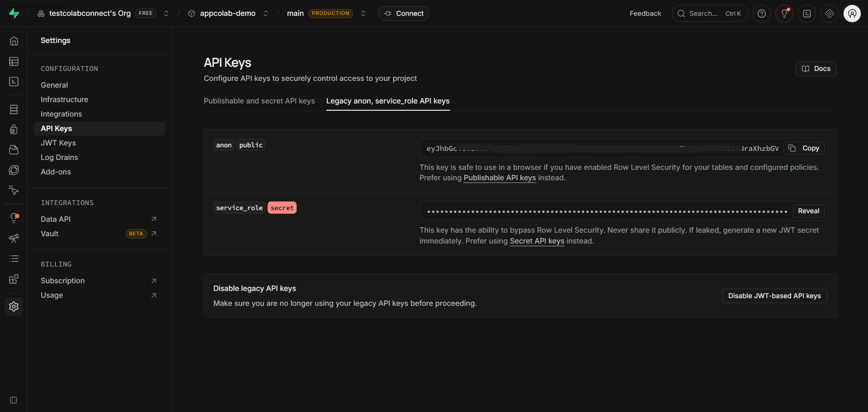This screenshot has width=868, height=412.
Task: Click the Usage external arrow icon
Action: (154, 295)
